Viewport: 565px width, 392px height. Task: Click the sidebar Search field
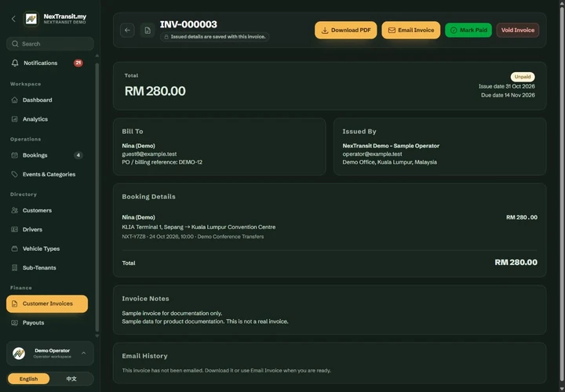(x=50, y=44)
